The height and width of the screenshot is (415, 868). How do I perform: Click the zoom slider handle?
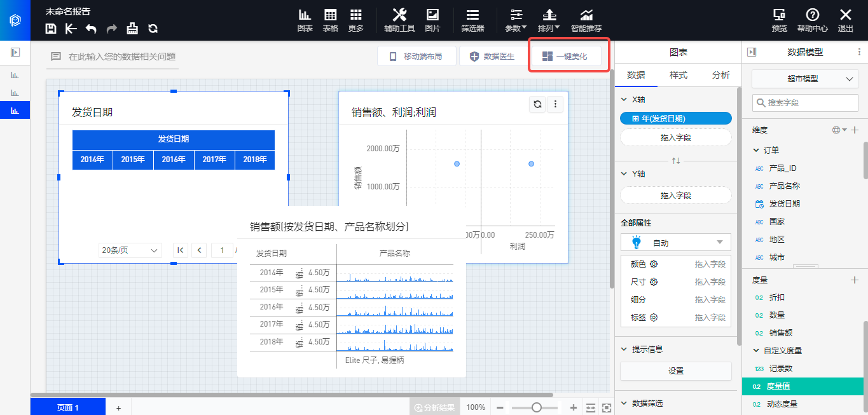[x=537, y=407]
